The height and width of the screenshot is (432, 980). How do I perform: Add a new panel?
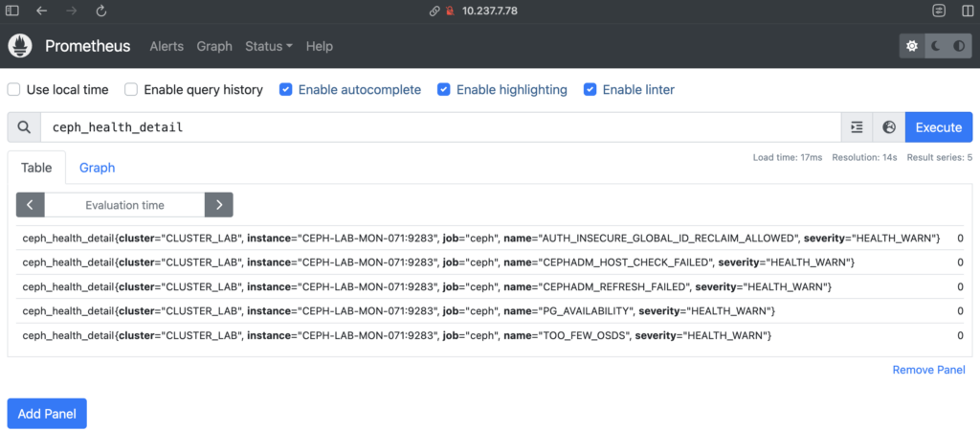(47, 414)
